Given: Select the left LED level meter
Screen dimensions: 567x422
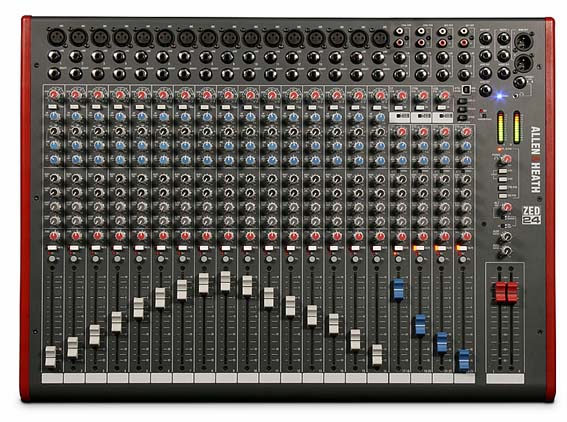Looking at the screenshot, I should click(x=501, y=127).
